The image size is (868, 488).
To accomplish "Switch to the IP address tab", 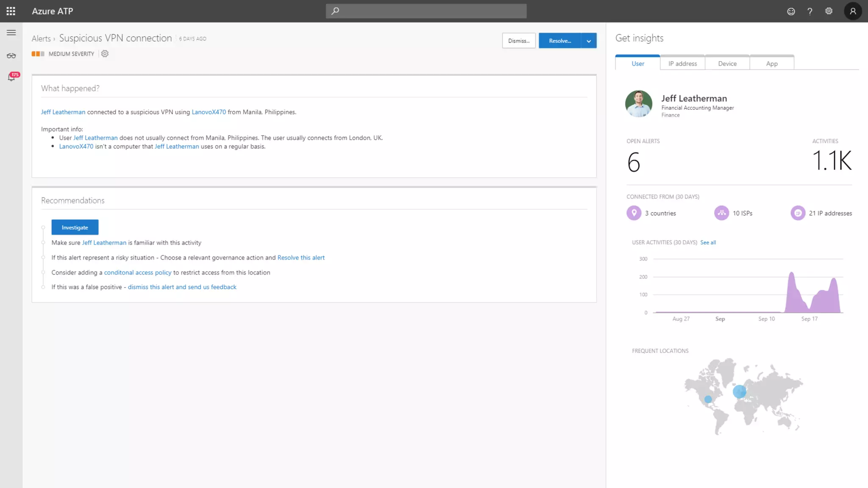I will (682, 64).
